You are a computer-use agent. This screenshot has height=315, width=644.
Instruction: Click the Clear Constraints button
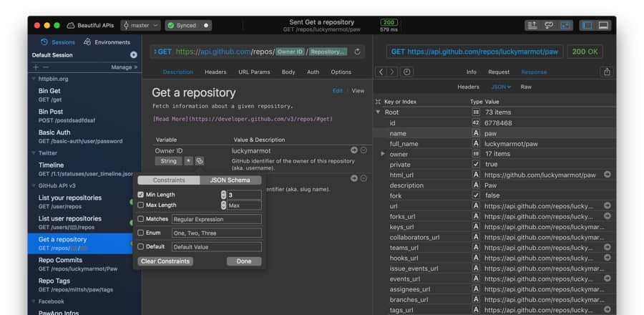pyautogui.click(x=165, y=261)
